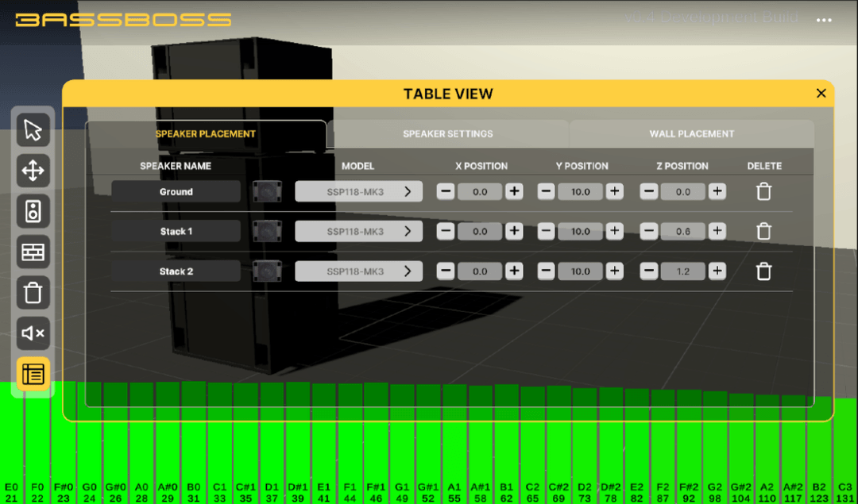
Task: Open the Wall Placement tab
Action: pyautogui.click(x=691, y=134)
